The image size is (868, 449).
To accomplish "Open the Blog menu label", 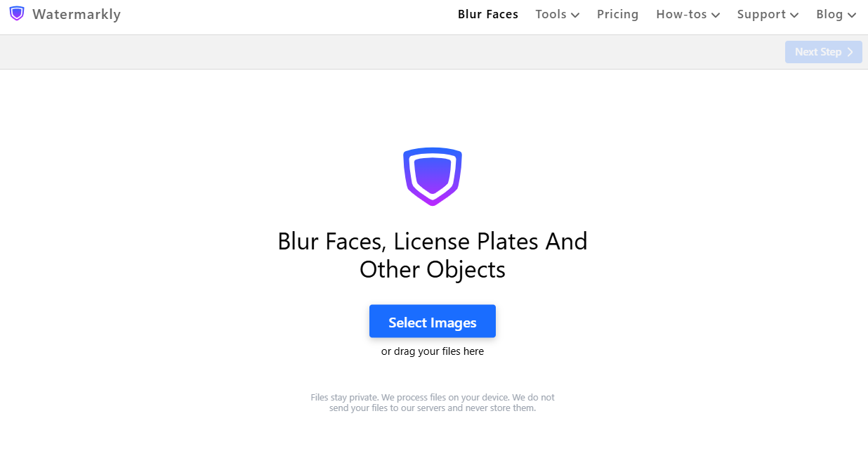I will coord(829,14).
